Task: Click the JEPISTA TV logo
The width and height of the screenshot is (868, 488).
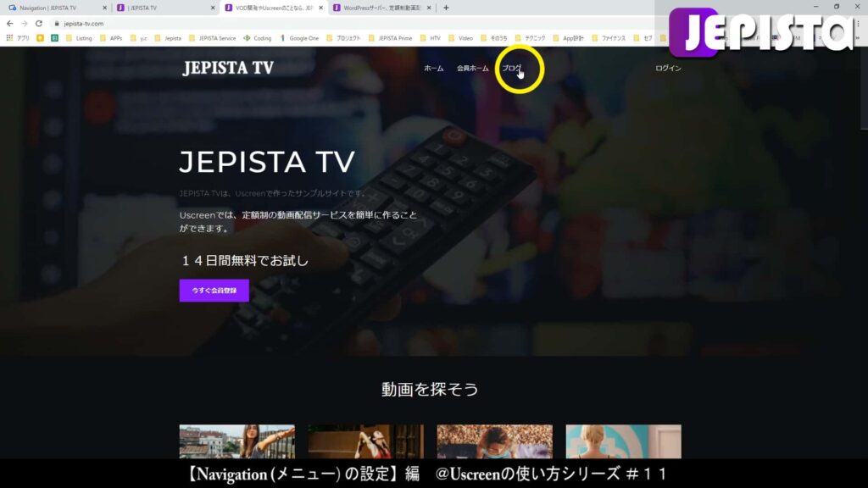Action: (x=227, y=68)
